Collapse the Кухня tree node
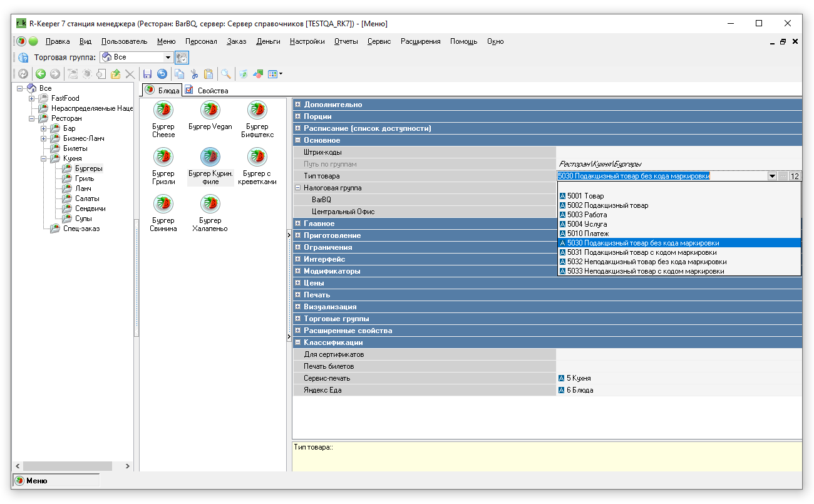This screenshot has height=504, width=814. [43, 158]
